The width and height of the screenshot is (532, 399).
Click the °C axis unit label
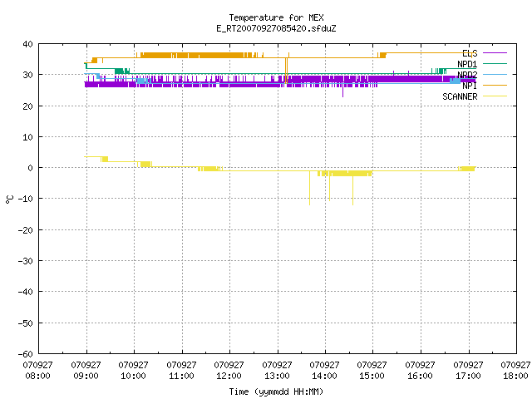pos(9,199)
